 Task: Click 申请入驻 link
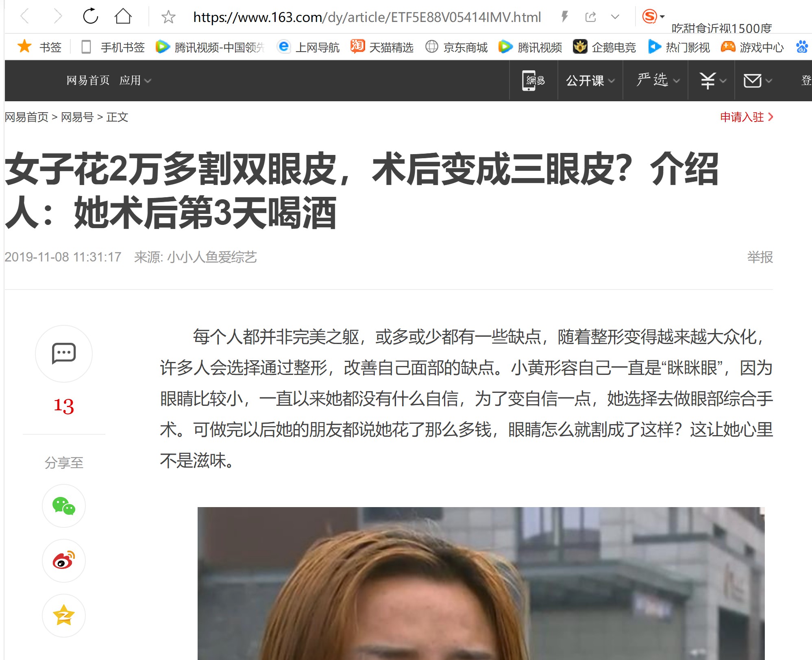pos(746,117)
